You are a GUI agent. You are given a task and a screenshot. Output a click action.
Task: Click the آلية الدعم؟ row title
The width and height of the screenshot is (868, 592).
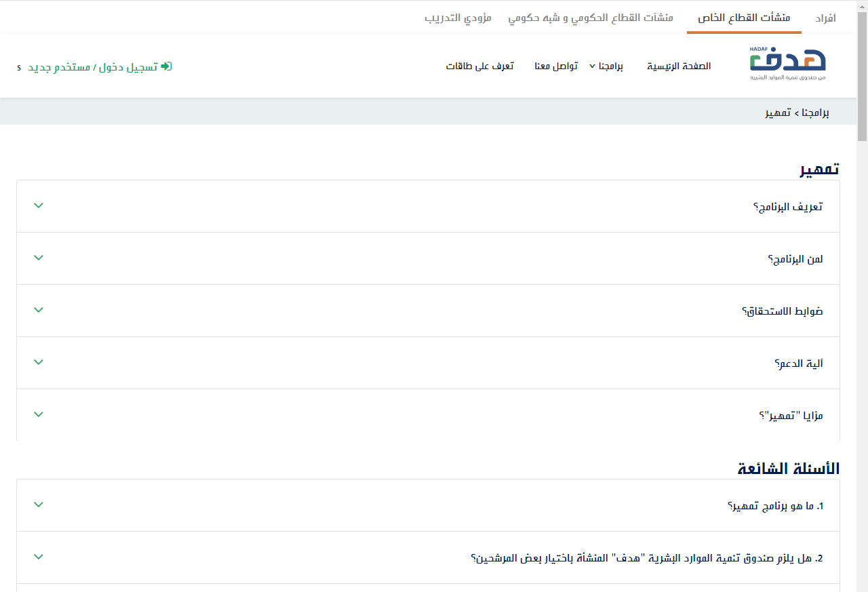pyautogui.click(x=799, y=363)
